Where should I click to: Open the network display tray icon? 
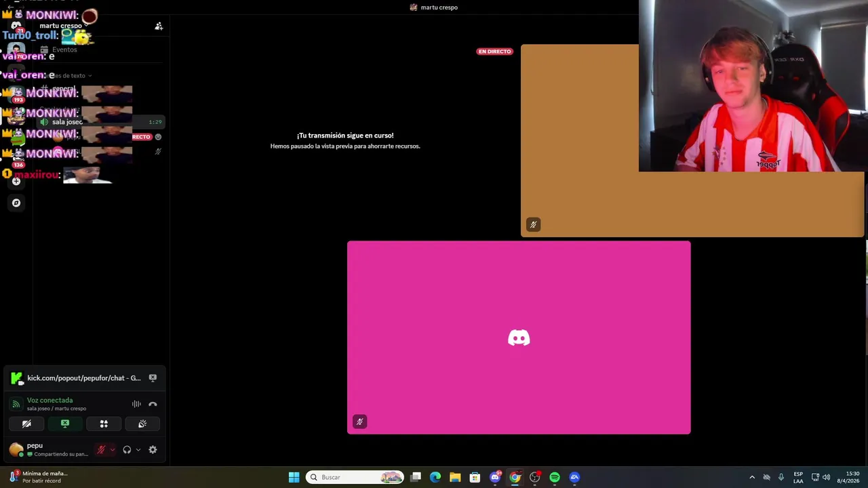(x=815, y=477)
